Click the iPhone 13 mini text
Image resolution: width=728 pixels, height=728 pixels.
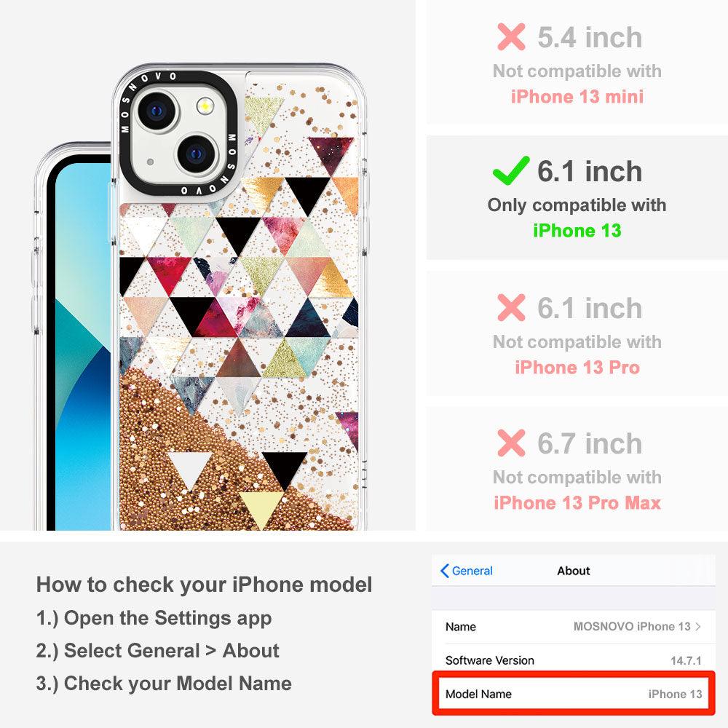click(577, 97)
